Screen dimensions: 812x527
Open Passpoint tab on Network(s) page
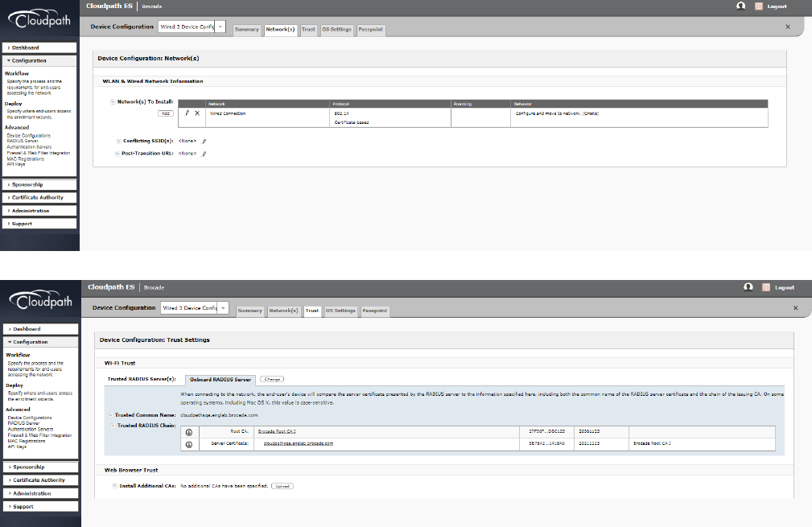371,30
